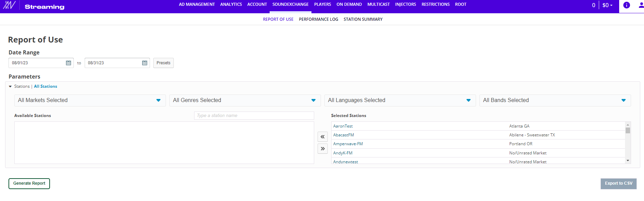Switch to Station Summary tab

[363, 19]
